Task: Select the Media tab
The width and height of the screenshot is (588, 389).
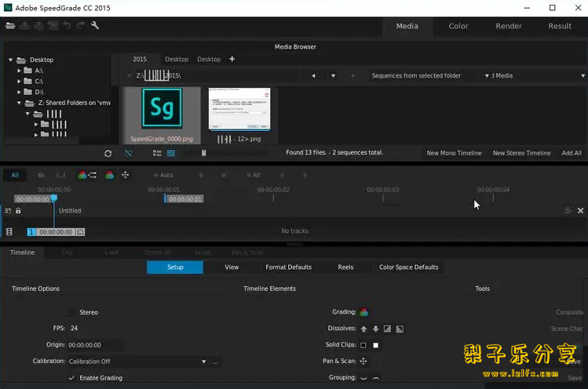Action: pos(407,26)
